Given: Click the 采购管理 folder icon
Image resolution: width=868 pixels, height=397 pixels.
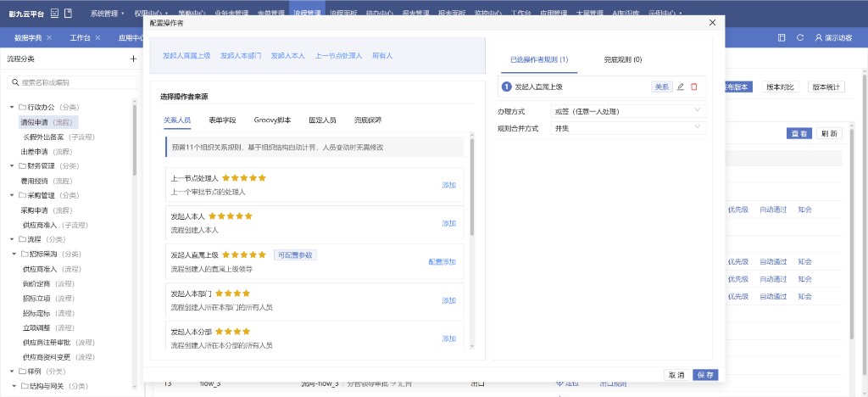Looking at the screenshot, I should click(x=23, y=195).
